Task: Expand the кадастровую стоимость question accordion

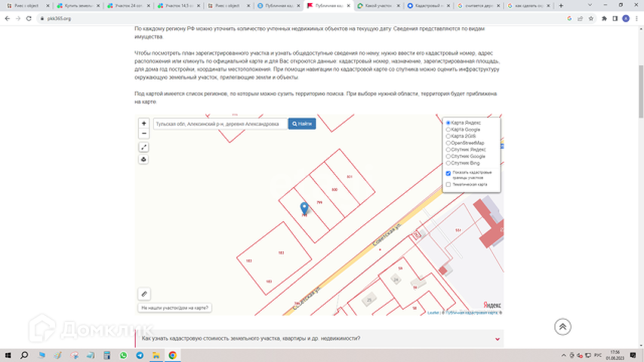Action: coord(319,339)
